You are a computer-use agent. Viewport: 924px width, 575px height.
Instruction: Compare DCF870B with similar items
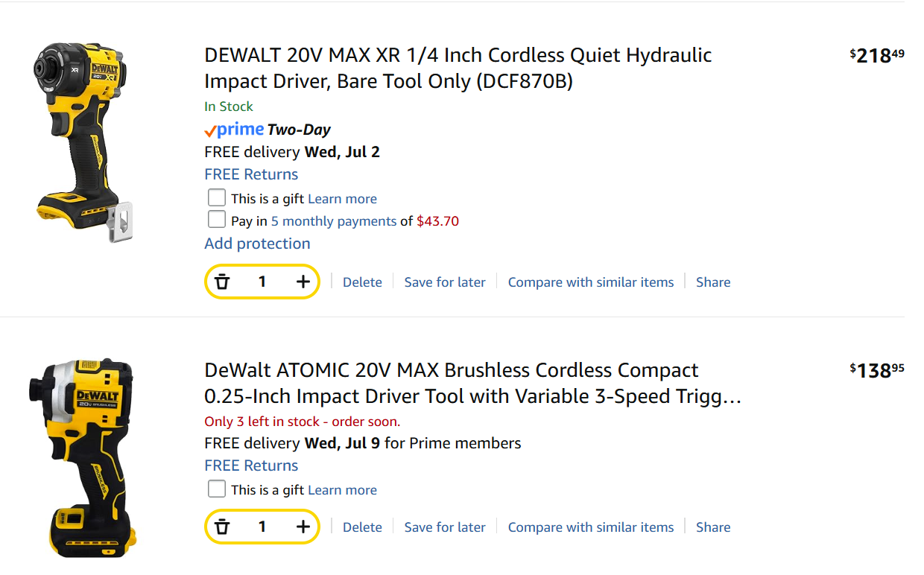[590, 282]
